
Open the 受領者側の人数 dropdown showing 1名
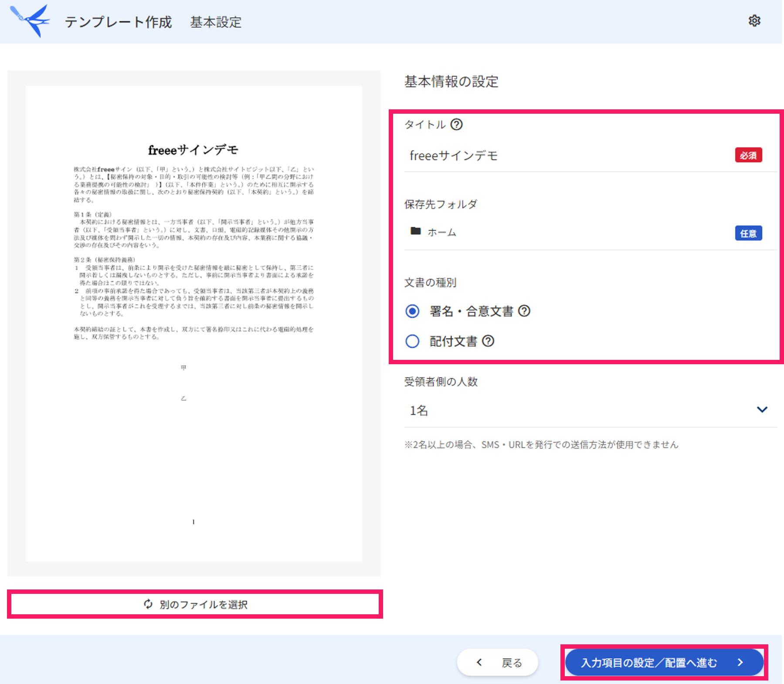(591, 410)
